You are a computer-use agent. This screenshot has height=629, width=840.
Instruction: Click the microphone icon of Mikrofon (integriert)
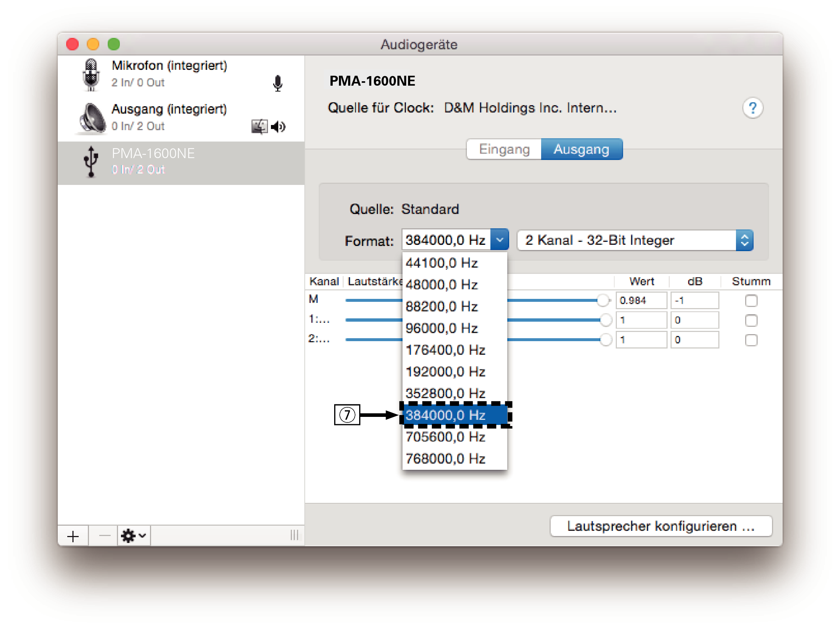(91, 75)
